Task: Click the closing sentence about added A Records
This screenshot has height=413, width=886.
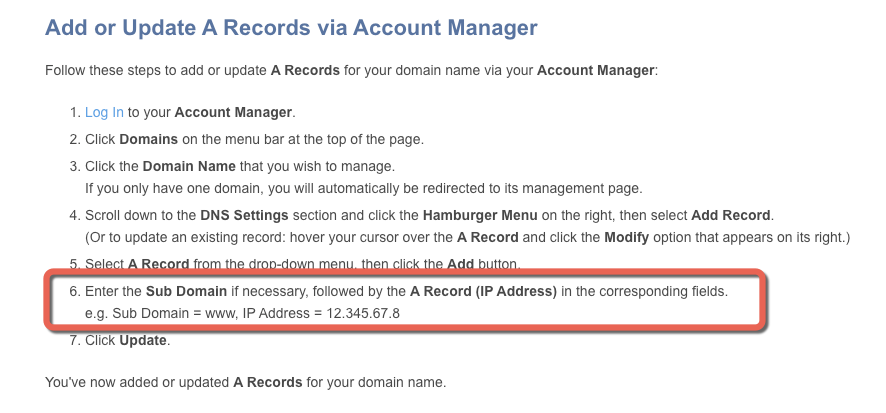Action: (246, 382)
